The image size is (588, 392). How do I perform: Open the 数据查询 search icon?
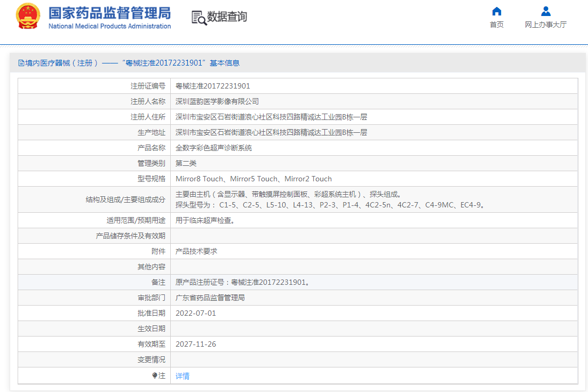click(198, 17)
